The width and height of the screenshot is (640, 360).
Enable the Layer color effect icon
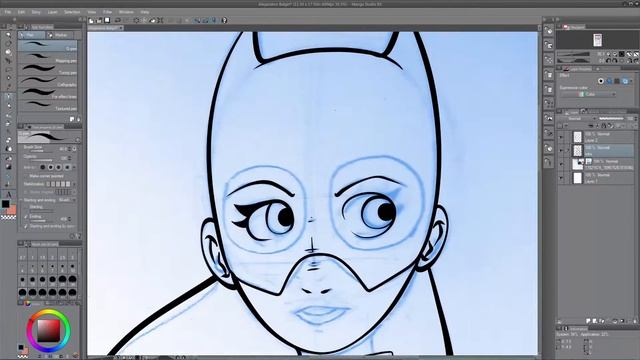[x=625, y=81]
